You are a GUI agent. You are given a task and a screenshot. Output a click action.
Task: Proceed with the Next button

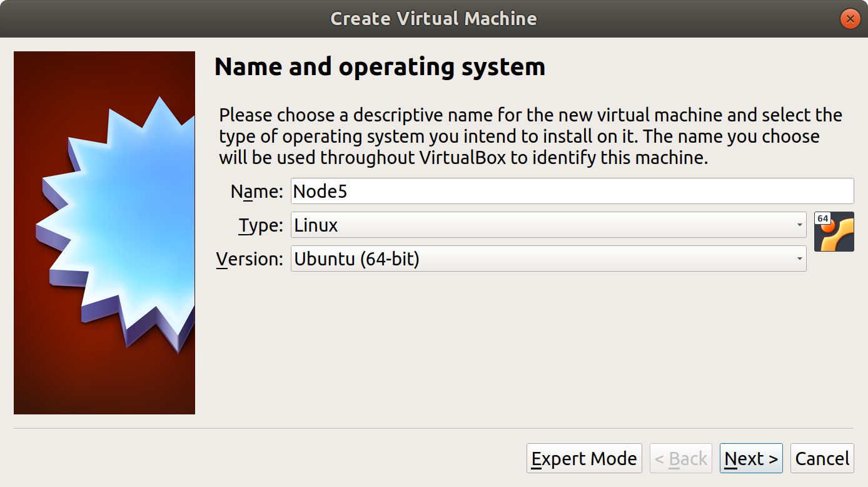coord(751,459)
